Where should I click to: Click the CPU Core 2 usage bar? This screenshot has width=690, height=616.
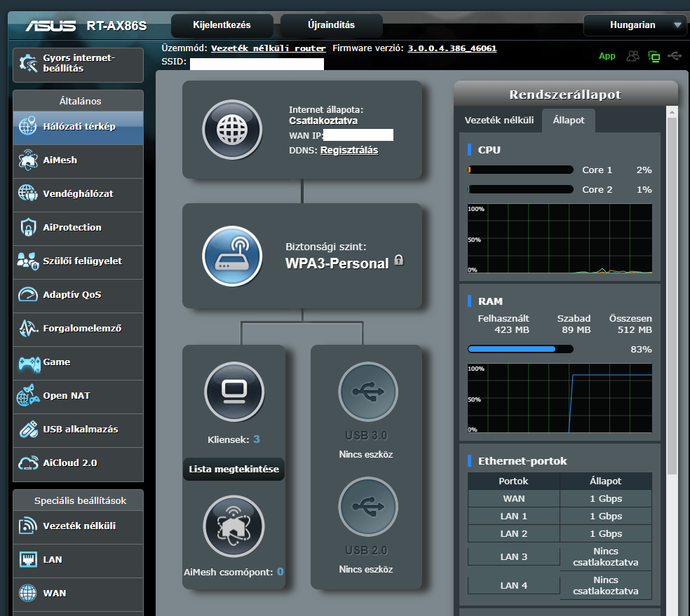(x=520, y=189)
